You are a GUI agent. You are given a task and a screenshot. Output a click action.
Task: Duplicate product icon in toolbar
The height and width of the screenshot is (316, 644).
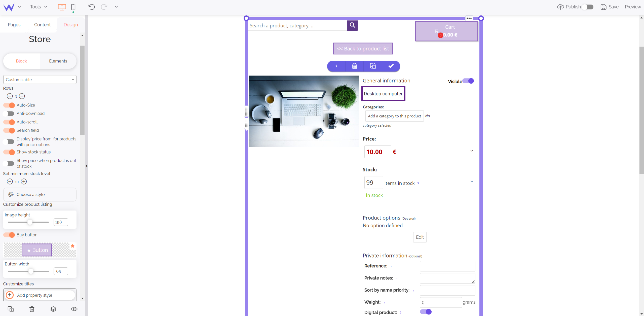pyautogui.click(x=373, y=66)
